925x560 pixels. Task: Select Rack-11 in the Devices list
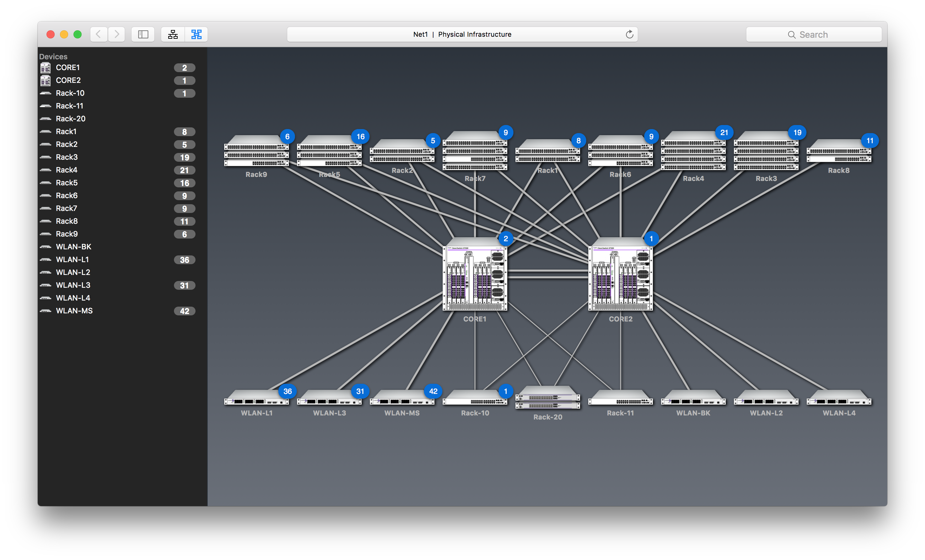pyautogui.click(x=69, y=106)
